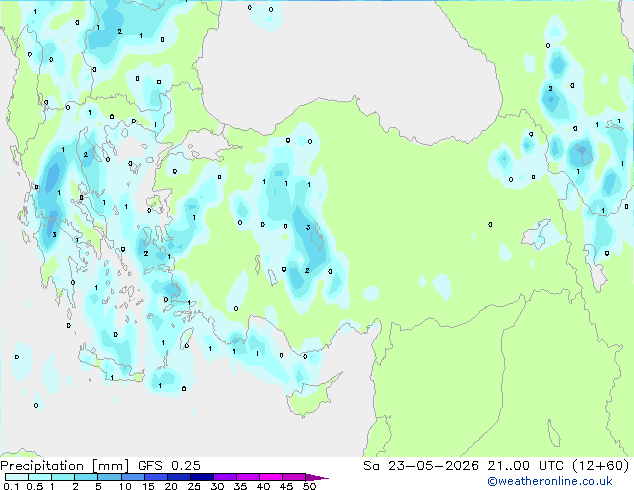The height and width of the screenshot is (490, 634).
Task: Select the 40–45 mm magenta legend swatch
Action: pyautogui.click(x=271, y=477)
